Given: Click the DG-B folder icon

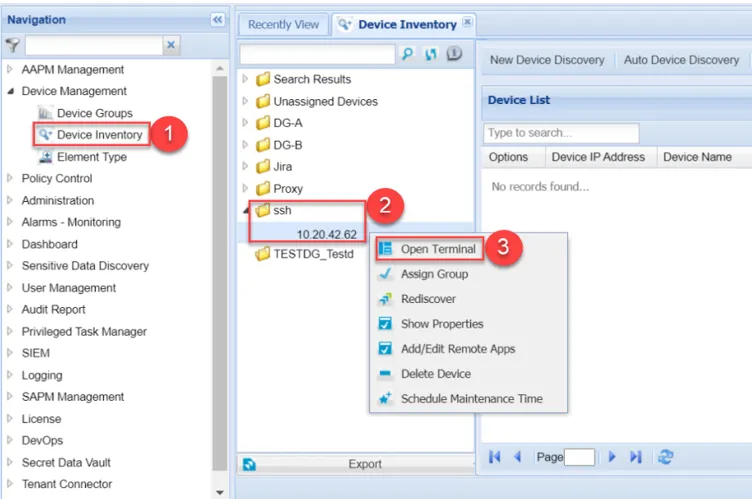Looking at the screenshot, I should click(262, 145).
